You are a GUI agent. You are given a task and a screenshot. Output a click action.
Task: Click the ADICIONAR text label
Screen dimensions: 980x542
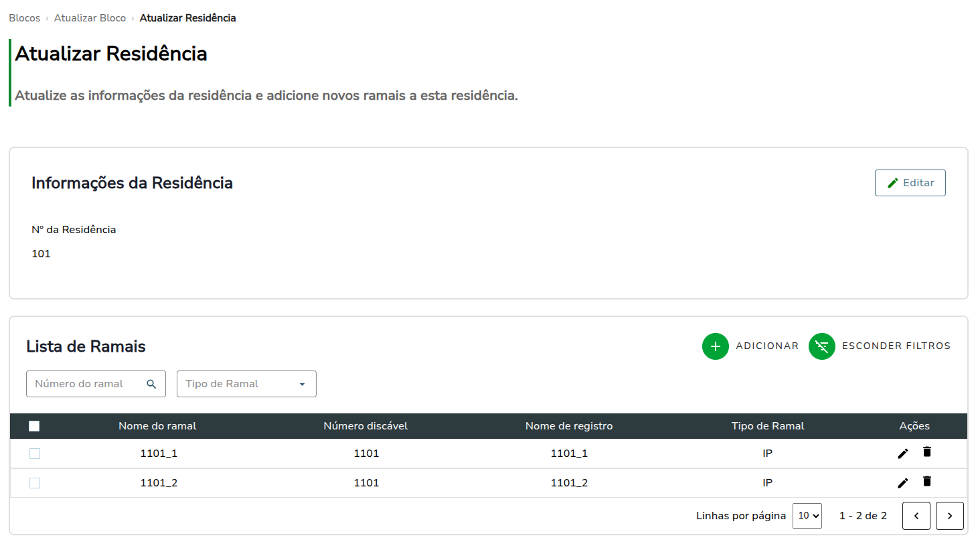coord(767,346)
